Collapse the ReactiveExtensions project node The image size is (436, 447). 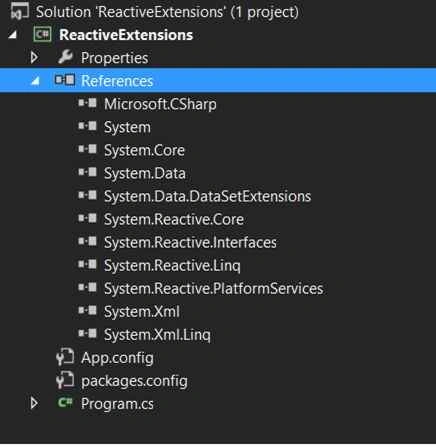click(12, 34)
